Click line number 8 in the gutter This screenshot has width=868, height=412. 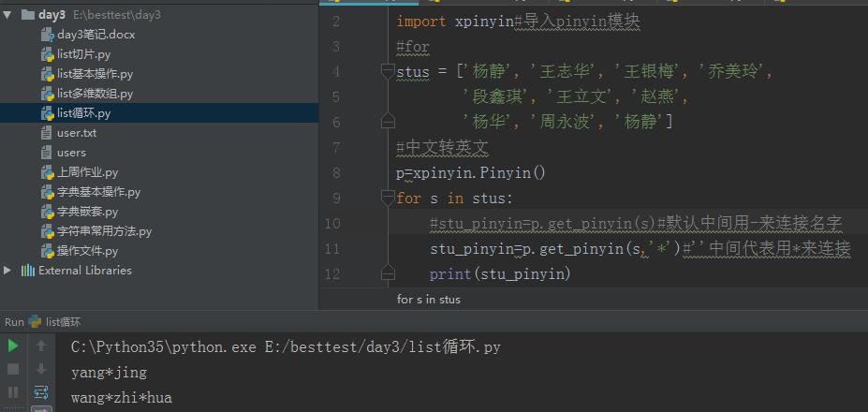(x=336, y=173)
